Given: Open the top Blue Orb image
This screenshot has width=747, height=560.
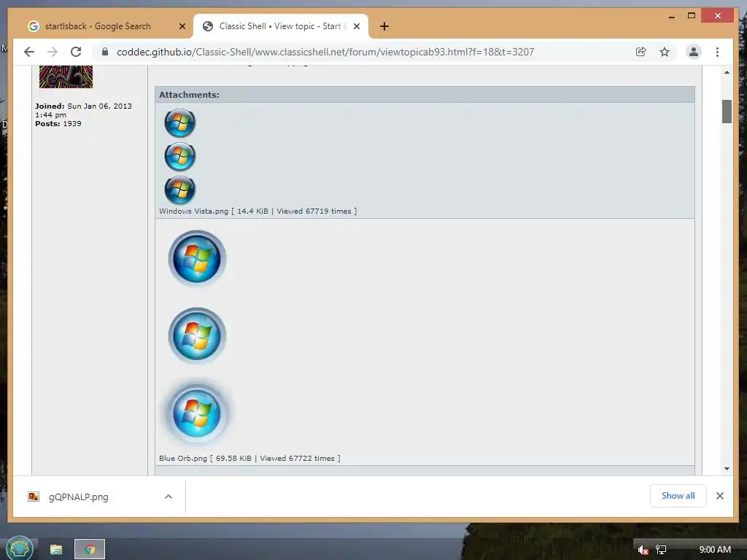Looking at the screenshot, I should tap(197, 259).
